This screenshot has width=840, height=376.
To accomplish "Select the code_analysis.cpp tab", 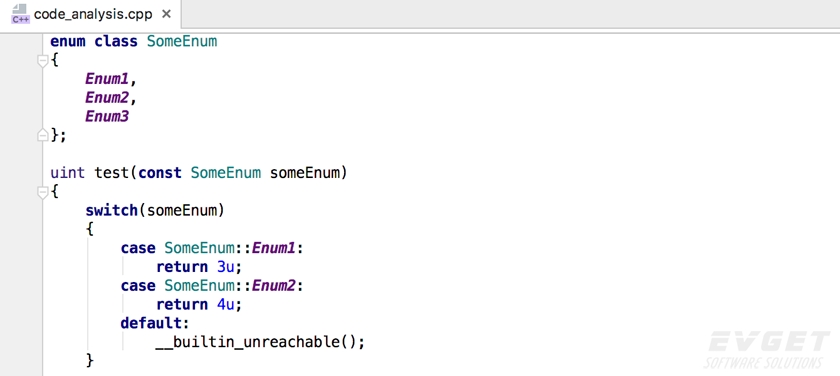I will [x=91, y=14].
